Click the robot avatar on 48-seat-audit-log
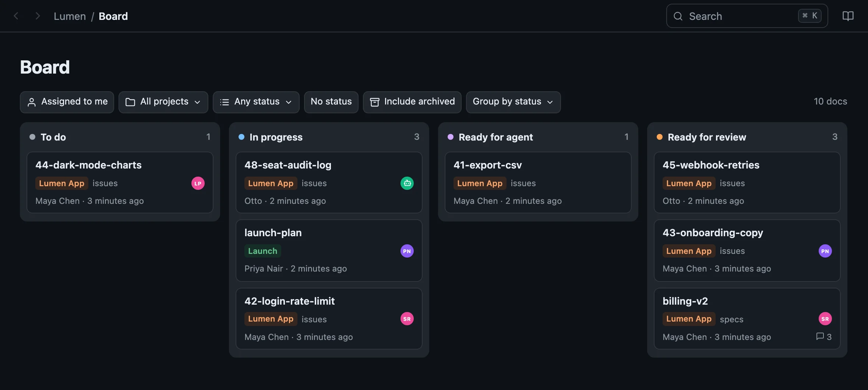This screenshot has height=390, width=868. click(x=407, y=183)
